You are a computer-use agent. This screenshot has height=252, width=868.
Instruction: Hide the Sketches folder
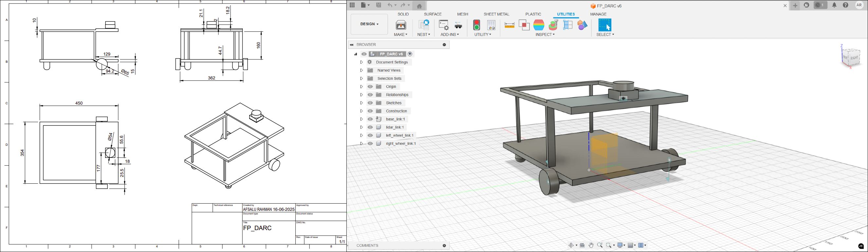[370, 103]
